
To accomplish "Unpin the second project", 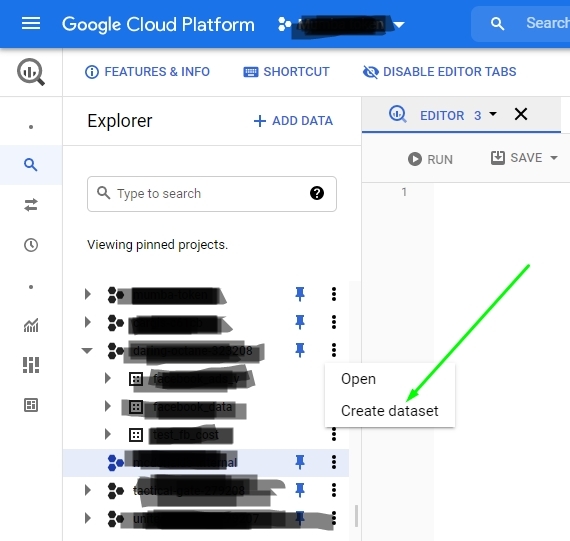I will tap(300, 322).
